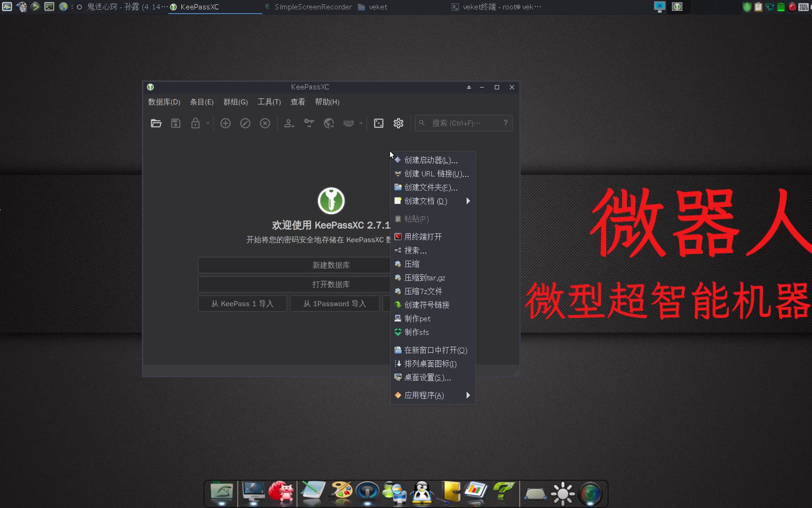Click the 从 1Password 导入 button

point(335,304)
